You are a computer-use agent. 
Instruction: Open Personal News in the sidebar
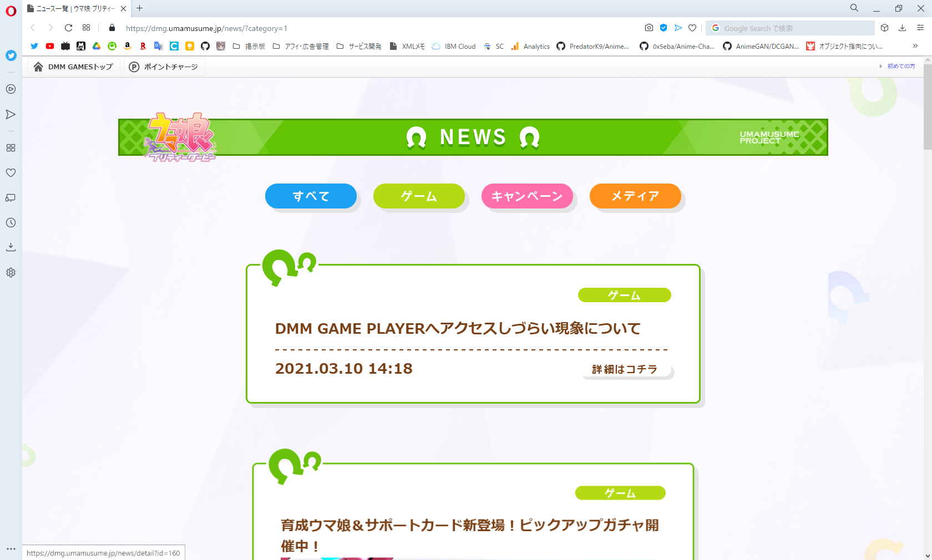click(11, 198)
